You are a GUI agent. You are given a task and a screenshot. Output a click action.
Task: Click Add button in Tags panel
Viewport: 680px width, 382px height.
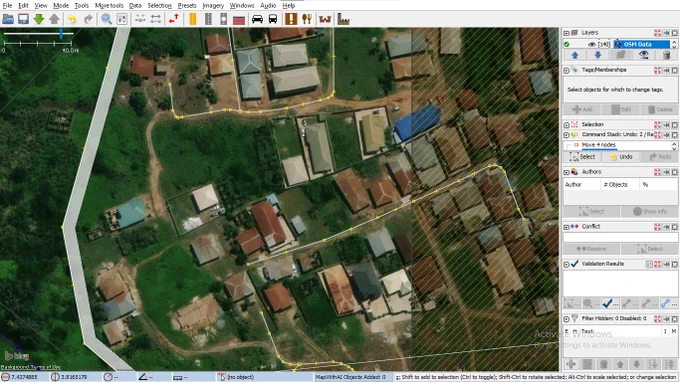click(x=582, y=110)
